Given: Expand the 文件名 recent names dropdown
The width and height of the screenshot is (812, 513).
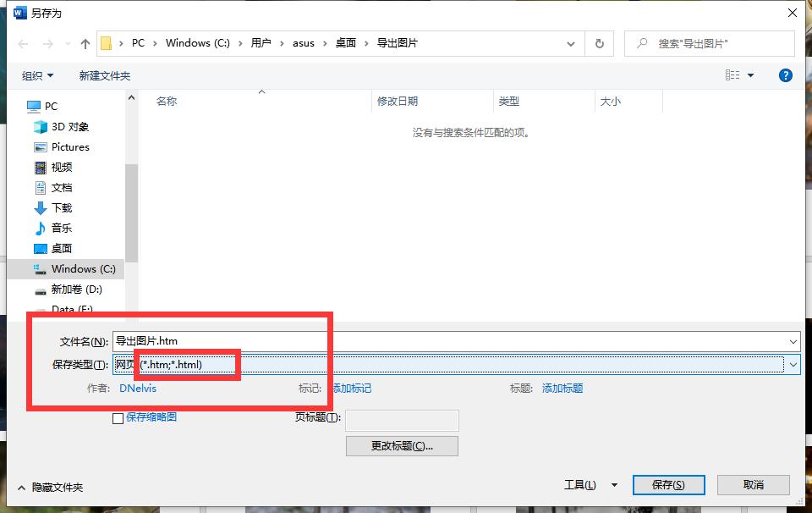Looking at the screenshot, I should coord(793,341).
